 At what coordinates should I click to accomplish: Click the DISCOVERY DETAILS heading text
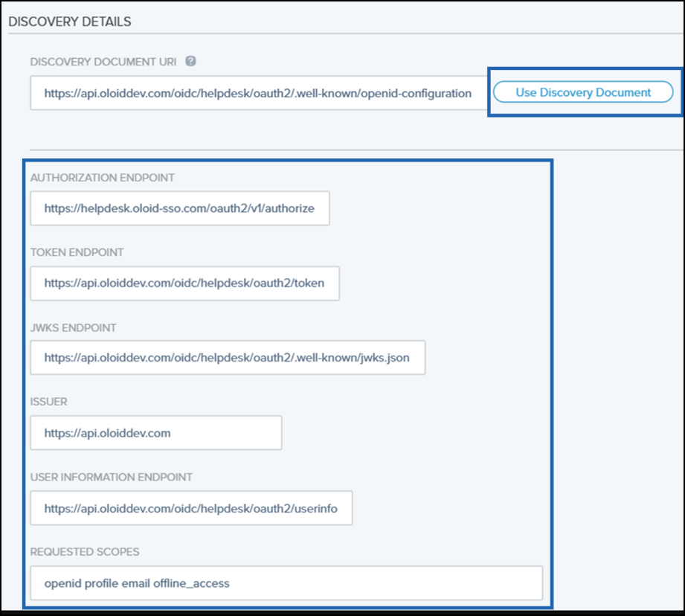[70, 22]
